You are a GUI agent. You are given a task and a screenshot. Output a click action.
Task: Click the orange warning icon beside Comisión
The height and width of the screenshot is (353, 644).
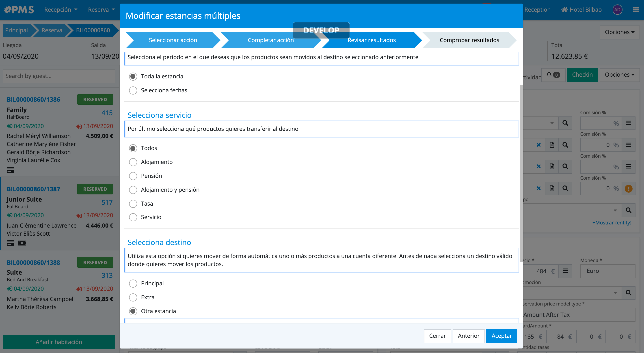pyautogui.click(x=629, y=189)
